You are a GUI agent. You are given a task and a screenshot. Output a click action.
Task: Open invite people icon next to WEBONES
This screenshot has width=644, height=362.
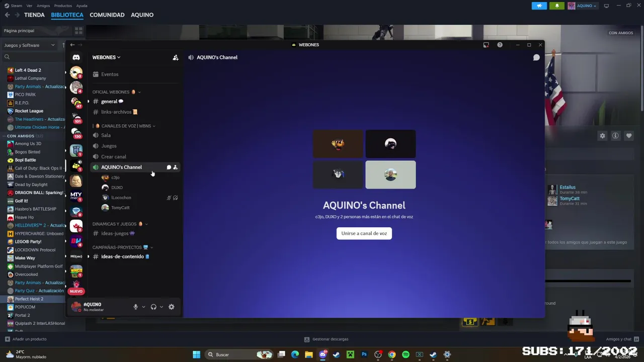[x=176, y=57]
